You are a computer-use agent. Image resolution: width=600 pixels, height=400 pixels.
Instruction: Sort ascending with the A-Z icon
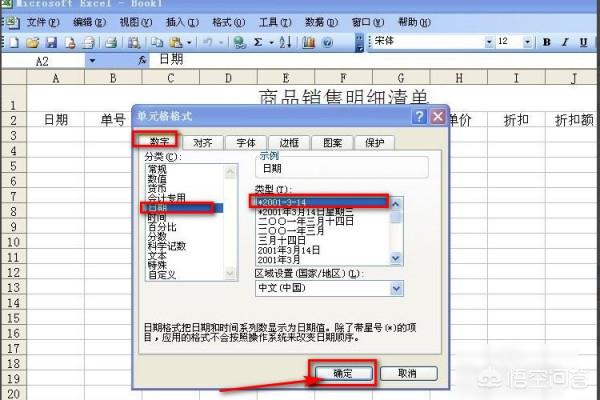(x=285, y=42)
